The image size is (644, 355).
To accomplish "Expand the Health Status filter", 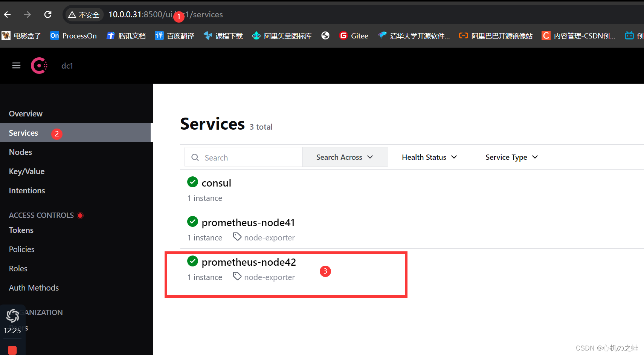I will (429, 157).
